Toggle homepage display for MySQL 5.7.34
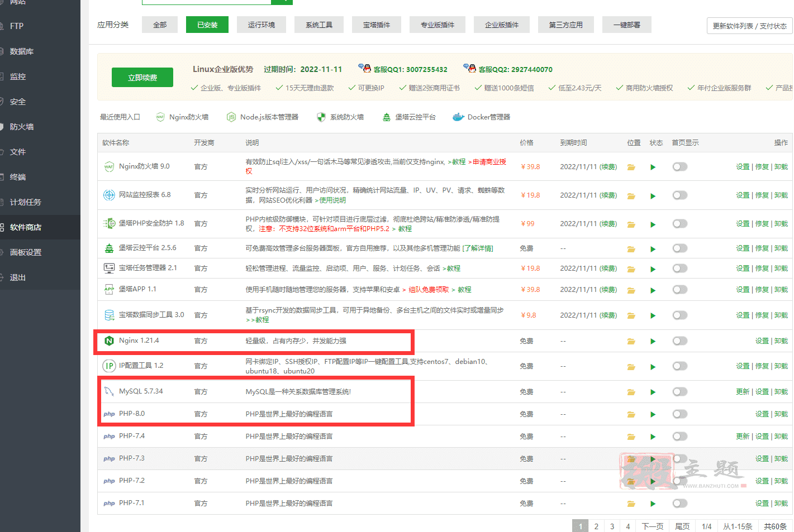Viewport: 794px width, 532px height. (x=680, y=392)
